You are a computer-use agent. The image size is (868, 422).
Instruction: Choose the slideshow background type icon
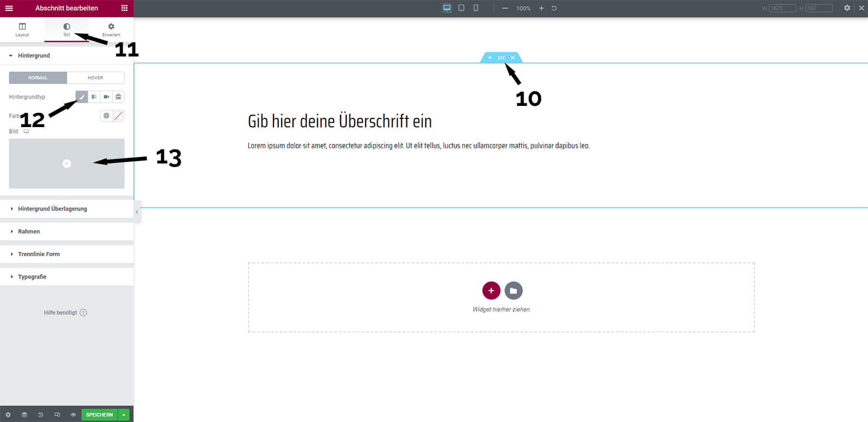point(118,97)
